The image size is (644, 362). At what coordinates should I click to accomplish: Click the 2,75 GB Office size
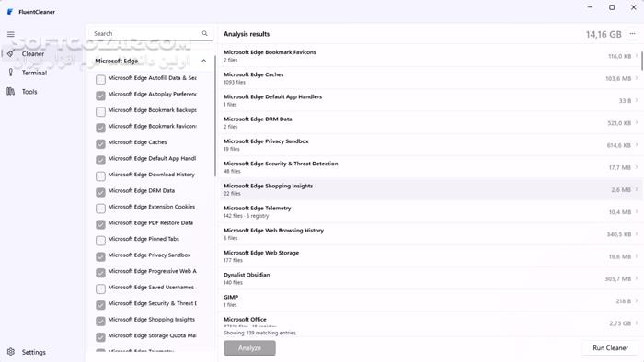point(620,323)
